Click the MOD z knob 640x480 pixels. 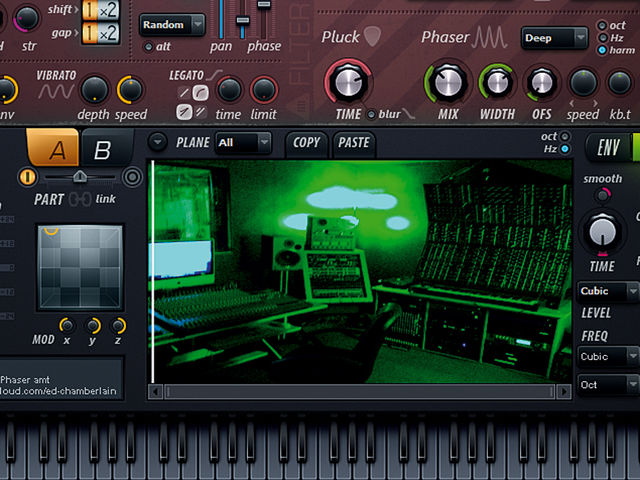click(x=118, y=325)
